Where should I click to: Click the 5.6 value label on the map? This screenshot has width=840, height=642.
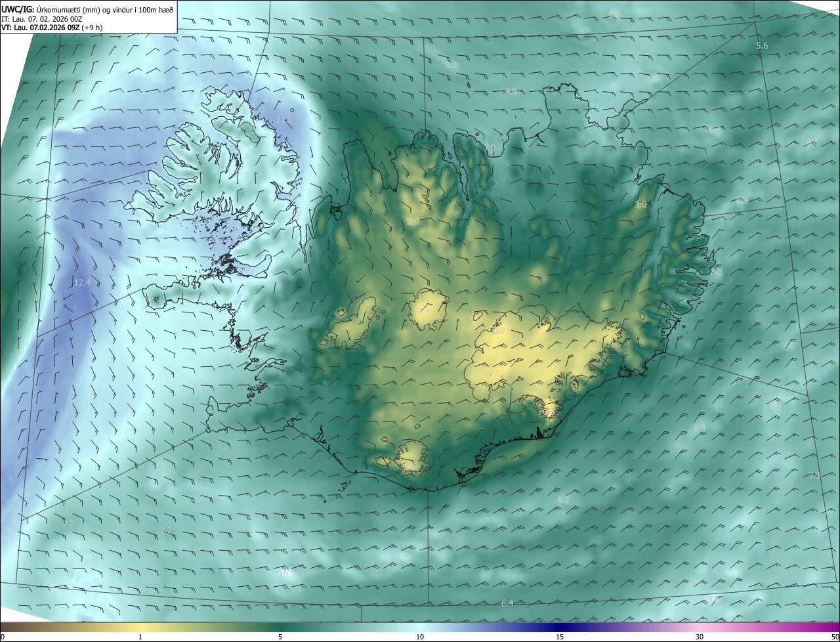(762, 45)
